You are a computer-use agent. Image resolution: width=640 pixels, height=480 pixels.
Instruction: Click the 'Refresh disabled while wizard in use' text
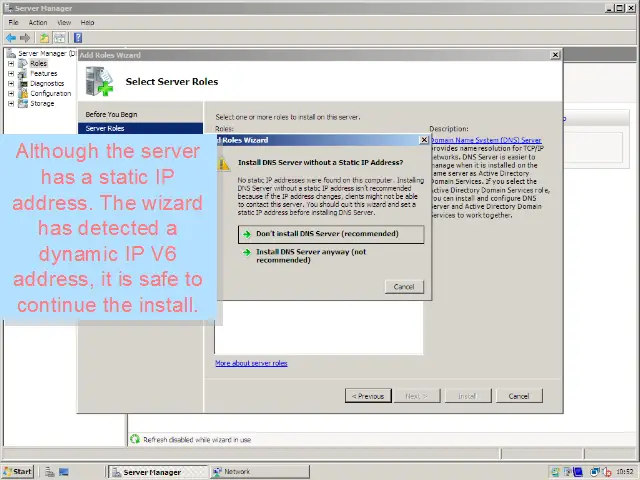click(x=197, y=440)
